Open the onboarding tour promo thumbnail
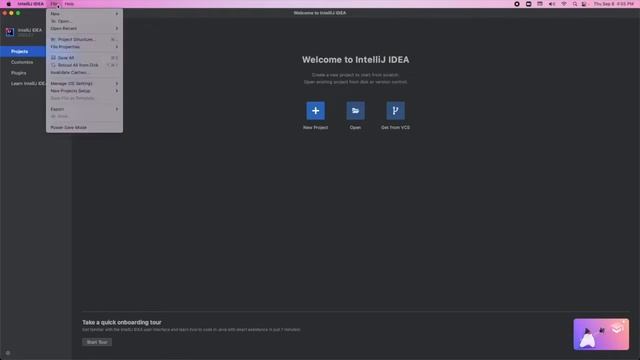The height and width of the screenshot is (360, 640). click(601, 334)
